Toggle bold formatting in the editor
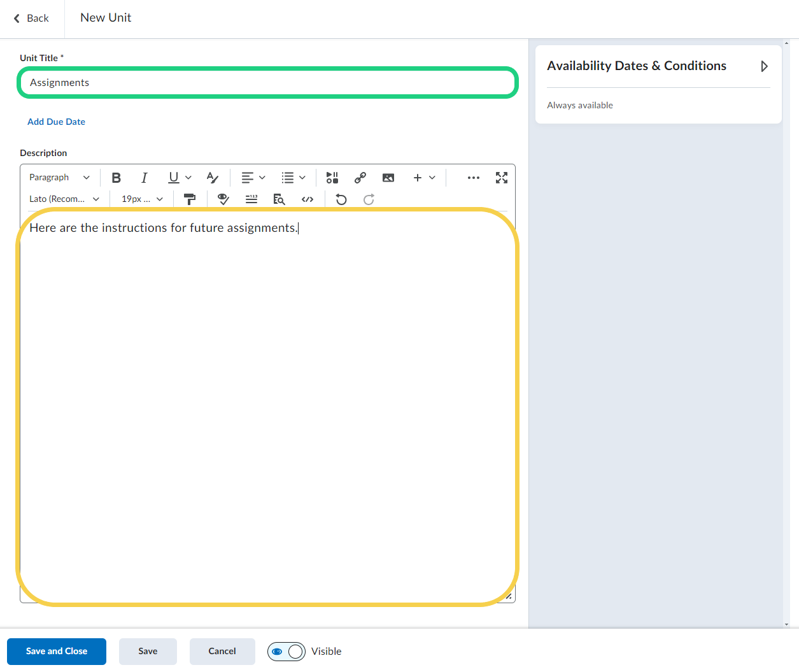Screen dimensions: 799x672 coord(116,178)
